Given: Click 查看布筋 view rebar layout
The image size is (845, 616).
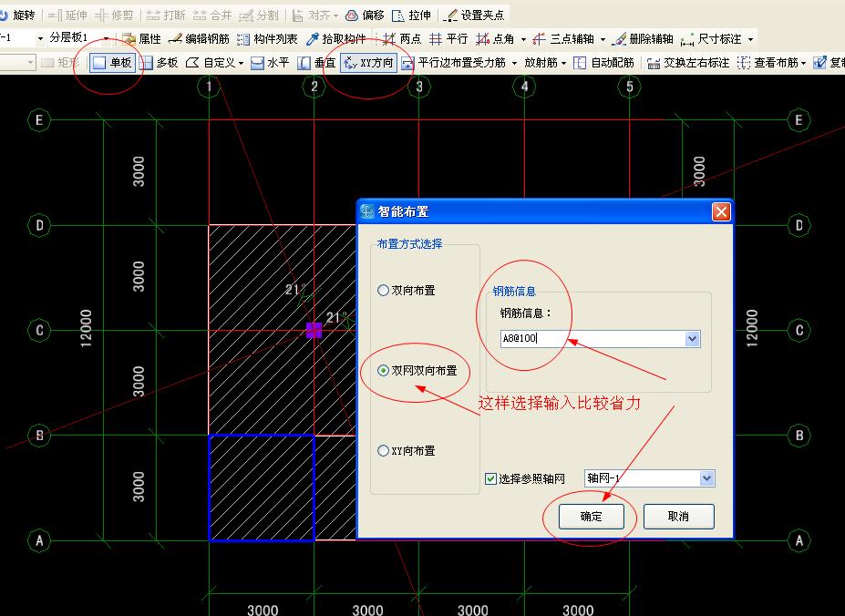Looking at the screenshot, I should (768, 63).
